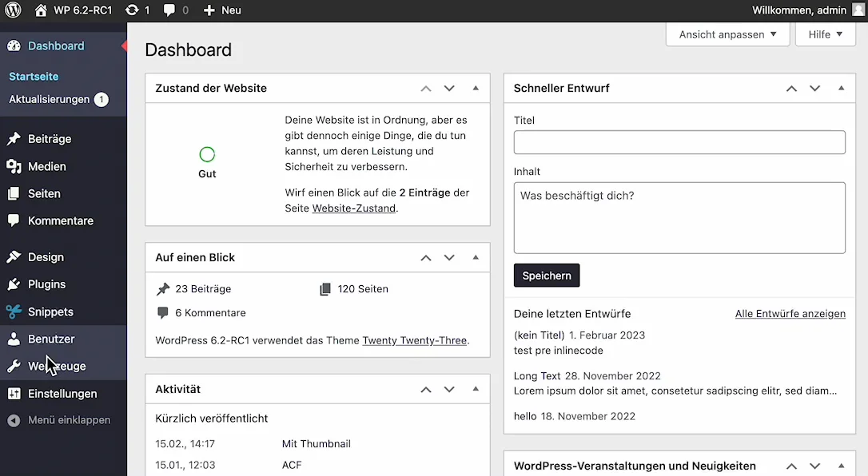Open the Ansicht anpassen dropdown
The height and width of the screenshot is (476, 868).
727,34
